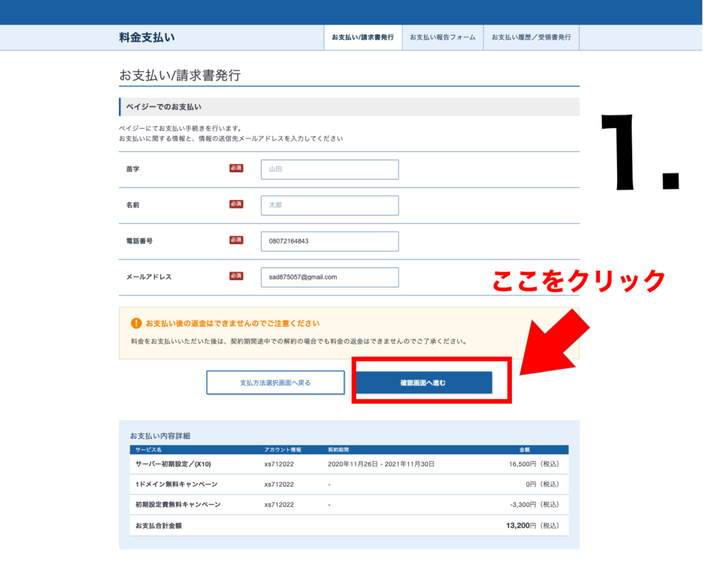The height and width of the screenshot is (588, 717).
Task: Click the 料金支払い page title
Action: [144, 37]
